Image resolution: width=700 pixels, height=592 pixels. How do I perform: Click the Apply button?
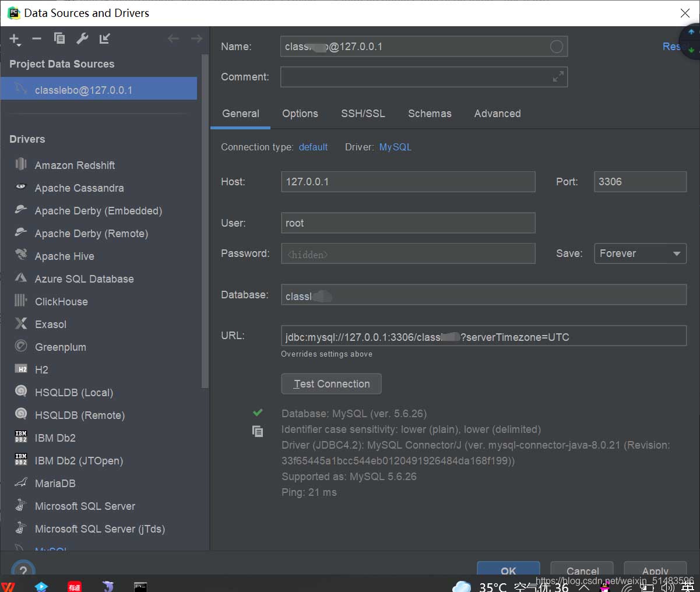click(x=655, y=570)
